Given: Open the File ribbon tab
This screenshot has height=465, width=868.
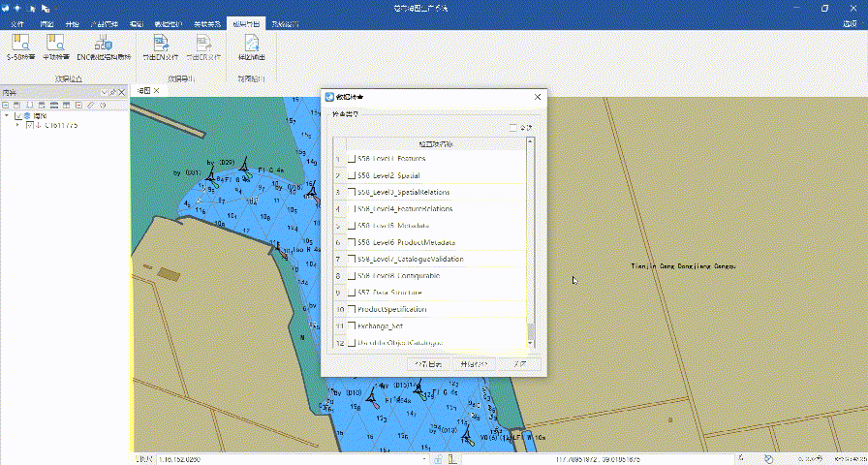Looking at the screenshot, I should [16, 22].
